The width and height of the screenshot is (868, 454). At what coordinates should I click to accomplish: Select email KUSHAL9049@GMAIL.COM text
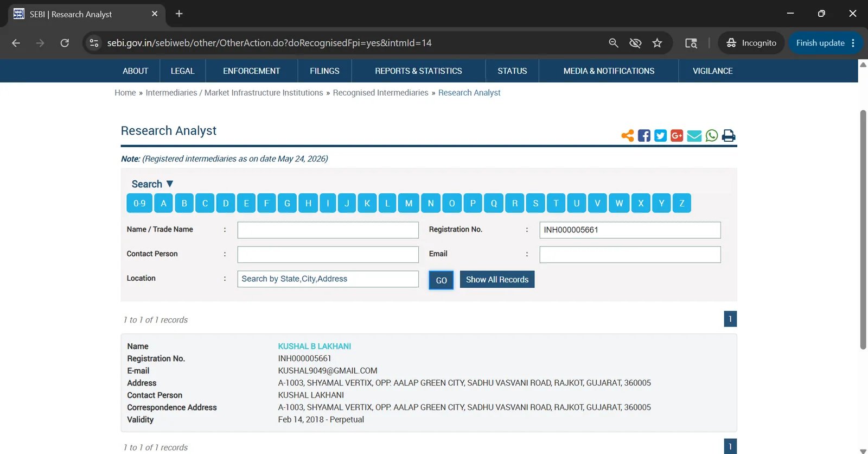[328, 371]
